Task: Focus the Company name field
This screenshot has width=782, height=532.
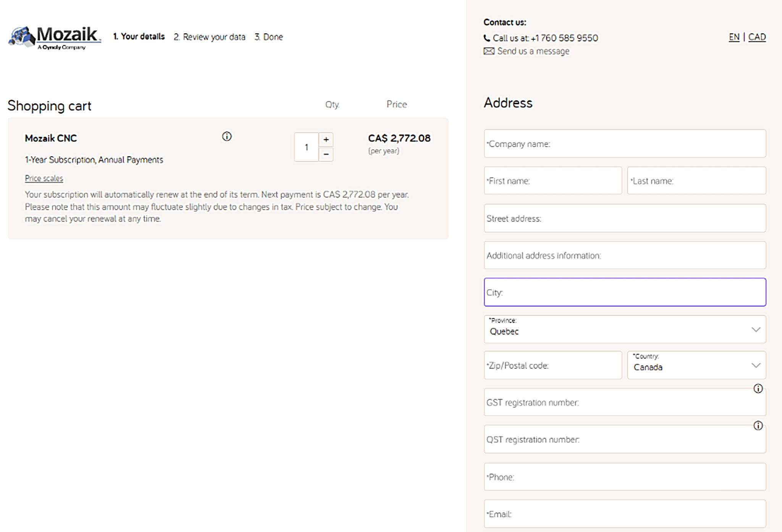Action: (625, 144)
